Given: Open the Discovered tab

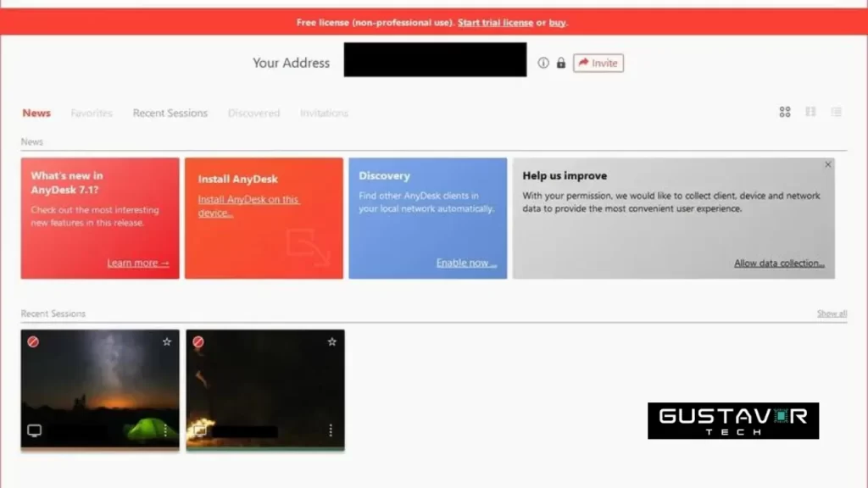Looking at the screenshot, I should point(253,113).
